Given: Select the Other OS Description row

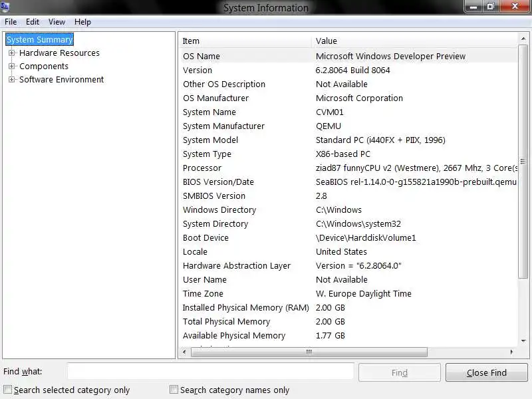Looking at the screenshot, I should tap(348, 84).
